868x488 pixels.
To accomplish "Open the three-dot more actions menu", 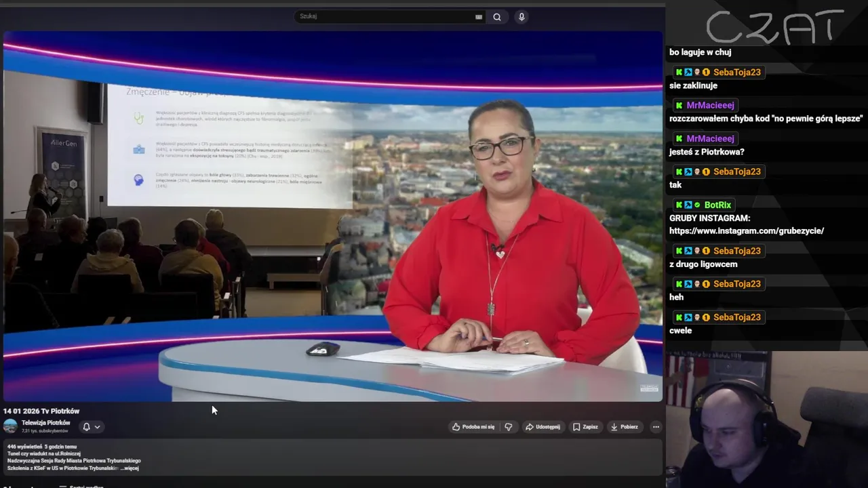I will coord(656,427).
